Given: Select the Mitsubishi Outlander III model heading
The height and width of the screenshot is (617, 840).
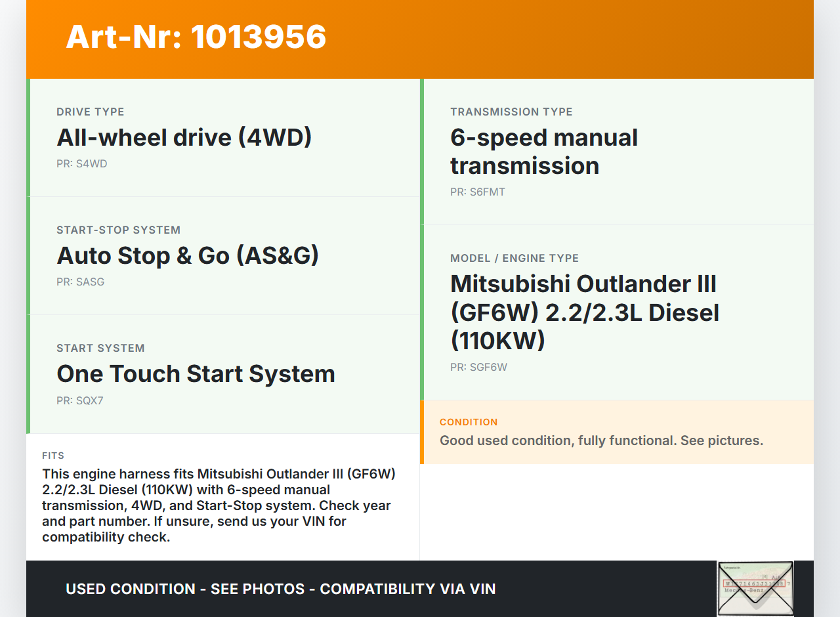Looking at the screenshot, I should point(584,312).
